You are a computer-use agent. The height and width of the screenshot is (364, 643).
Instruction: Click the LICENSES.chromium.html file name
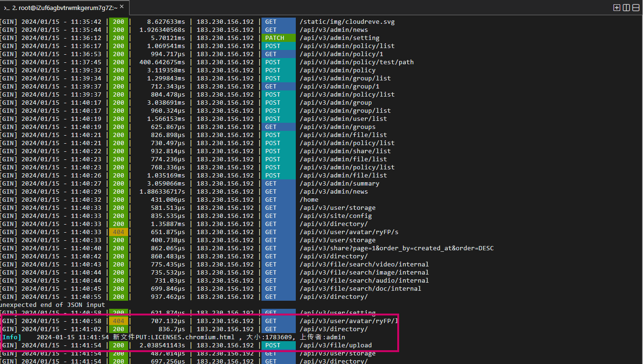pos(193,337)
